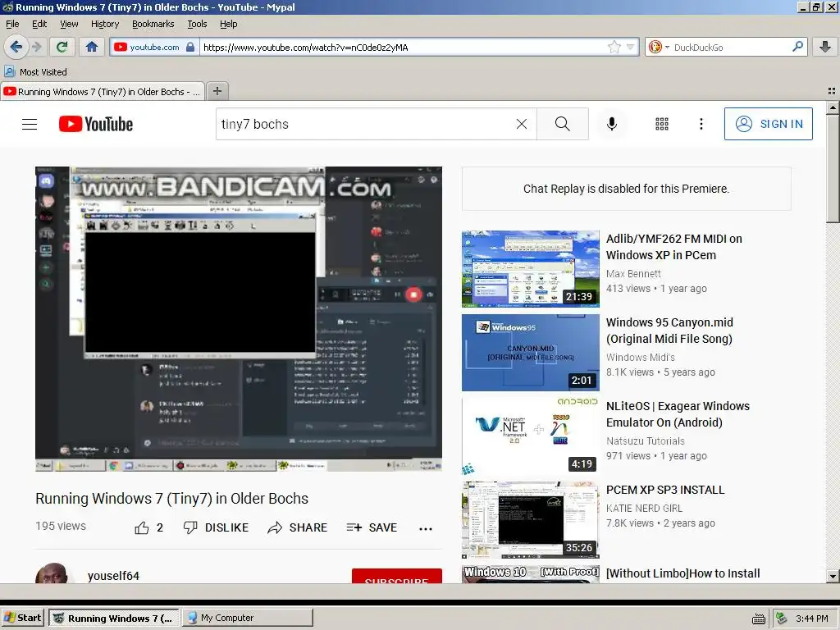Image resolution: width=840 pixels, height=630 pixels.
Task: Open the Help menu
Action: pos(228,24)
